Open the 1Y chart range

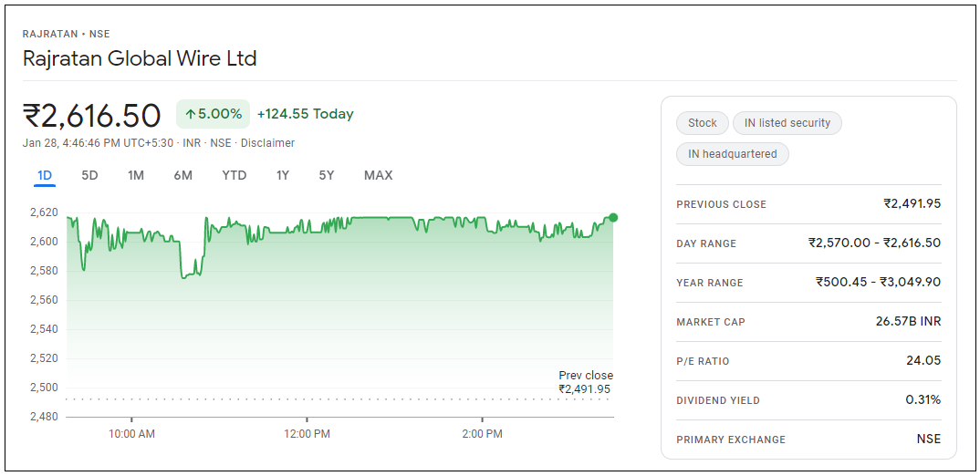[x=283, y=175]
